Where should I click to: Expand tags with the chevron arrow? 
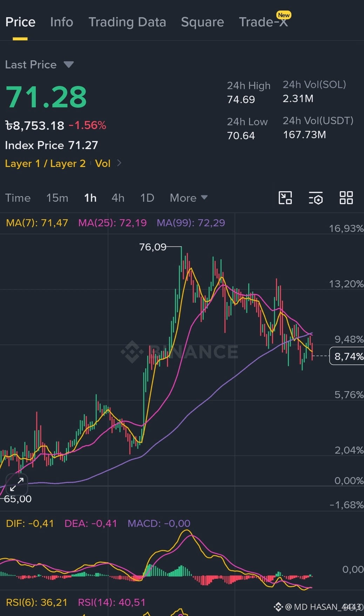pyautogui.click(x=119, y=163)
